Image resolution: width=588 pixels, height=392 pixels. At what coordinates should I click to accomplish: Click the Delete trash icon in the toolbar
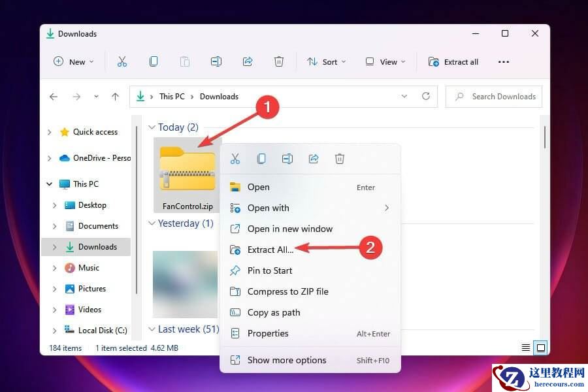pyautogui.click(x=278, y=61)
